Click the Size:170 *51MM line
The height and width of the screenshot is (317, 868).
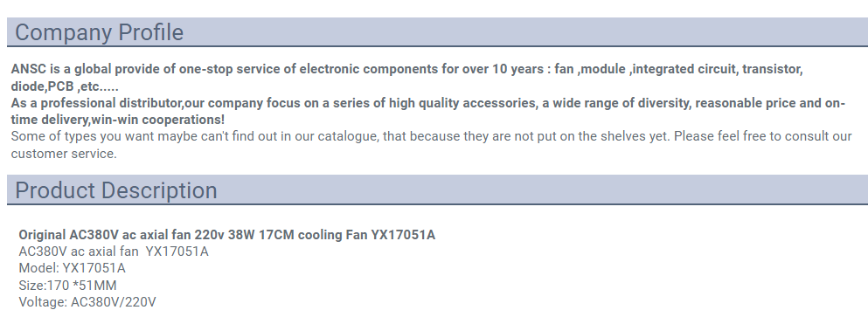pos(67,286)
